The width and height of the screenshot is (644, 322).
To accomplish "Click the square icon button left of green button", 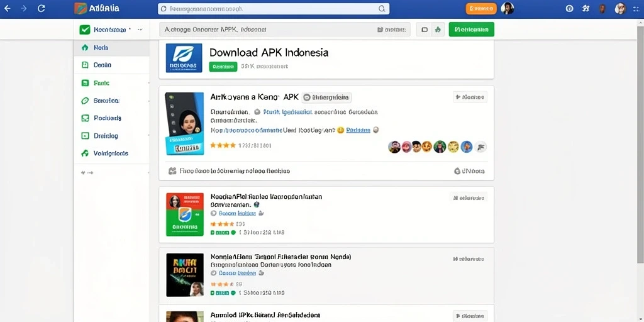I will [425, 30].
